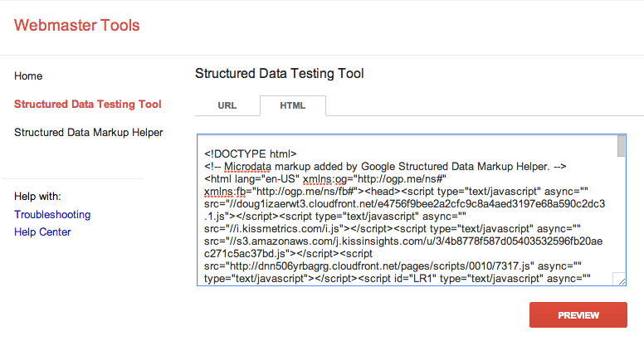Click the page heading above the tabs
Screen dimensions: 644x346
click(x=279, y=74)
